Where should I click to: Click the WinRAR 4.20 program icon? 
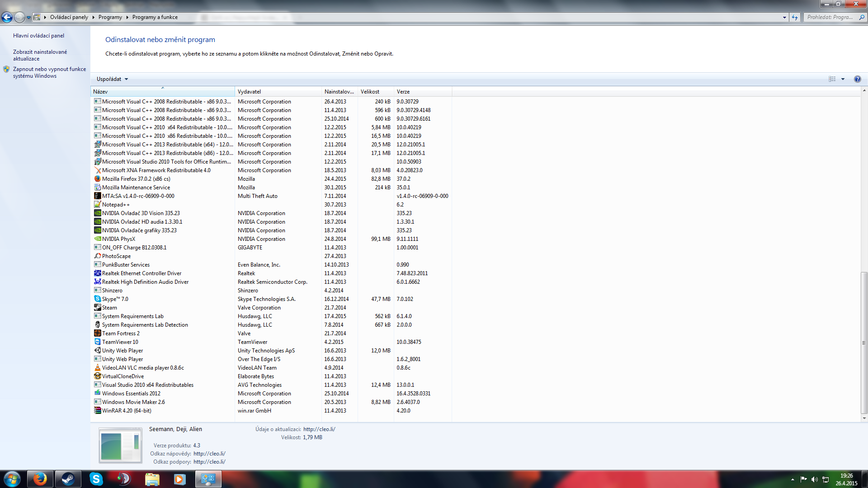pyautogui.click(x=97, y=411)
